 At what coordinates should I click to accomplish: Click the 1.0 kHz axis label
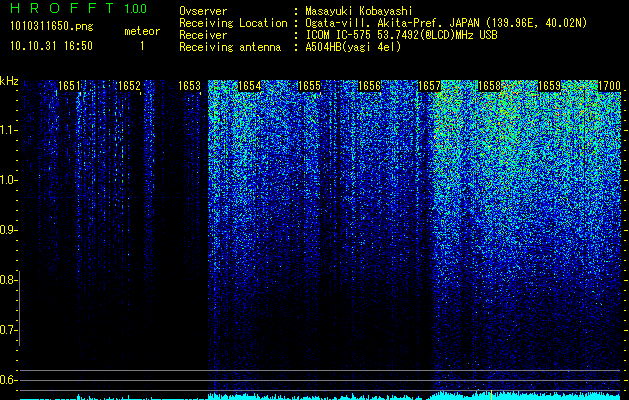click(8, 181)
